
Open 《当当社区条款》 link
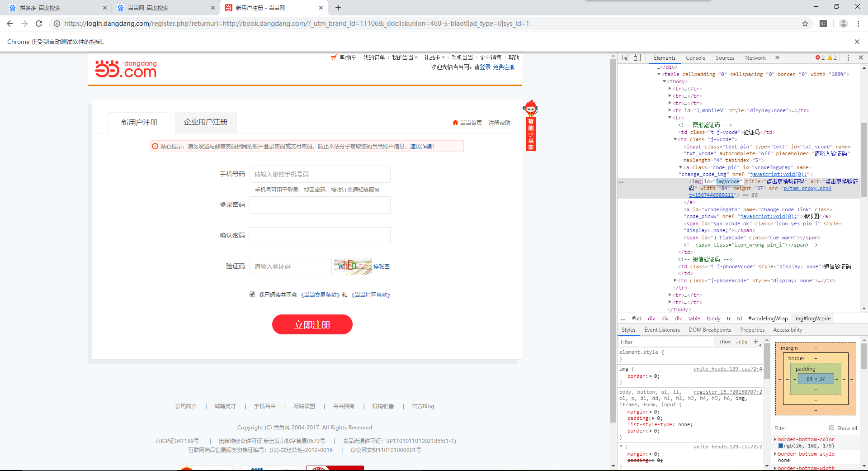(x=371, y=295)
